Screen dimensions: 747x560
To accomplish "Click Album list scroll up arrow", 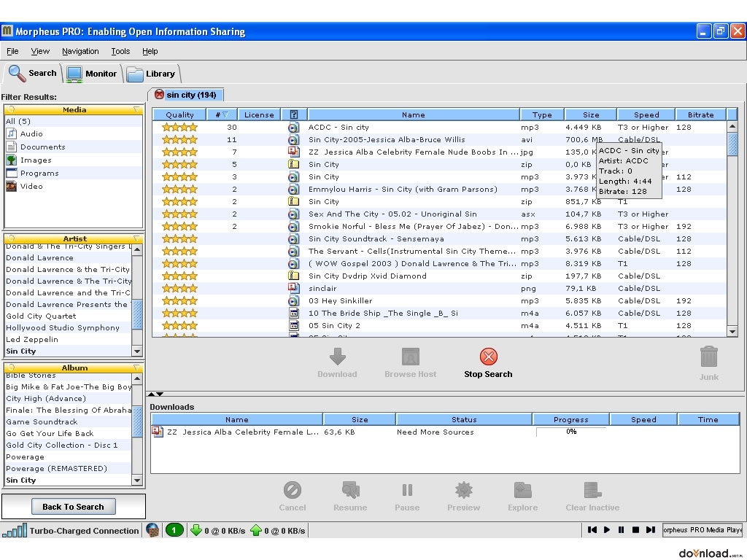I will coord(137,379).
